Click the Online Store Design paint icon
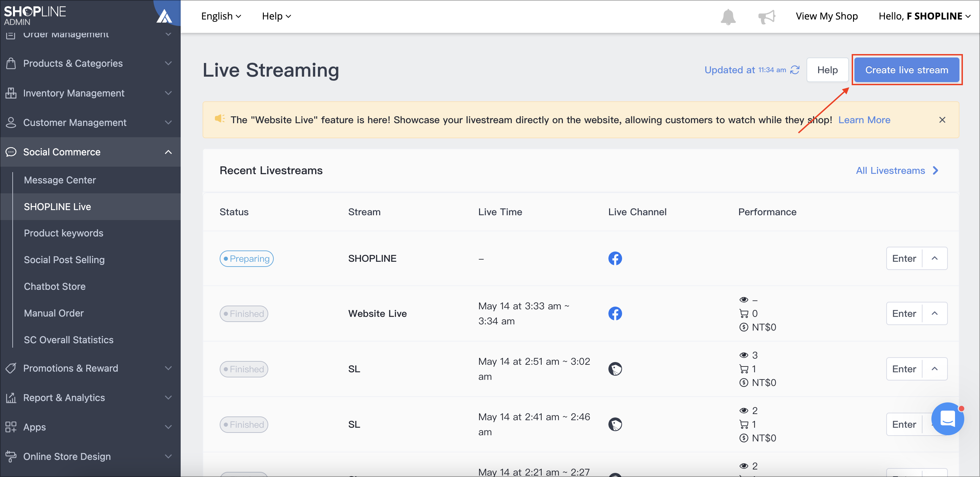The image size is (980, 477). tap(11, 456)
